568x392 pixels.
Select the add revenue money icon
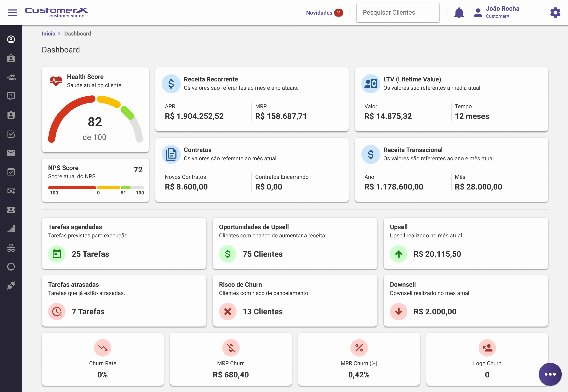(x=11, y=191)
